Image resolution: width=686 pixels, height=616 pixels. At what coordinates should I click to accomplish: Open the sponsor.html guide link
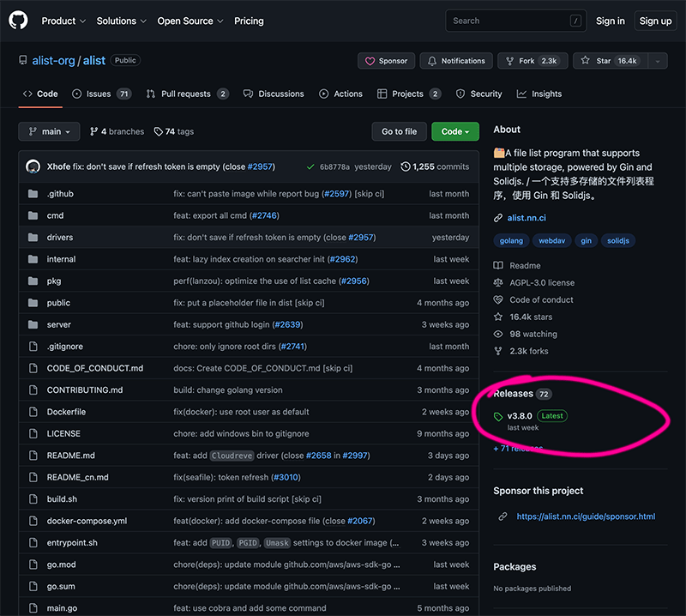click(x=586, y=516)
